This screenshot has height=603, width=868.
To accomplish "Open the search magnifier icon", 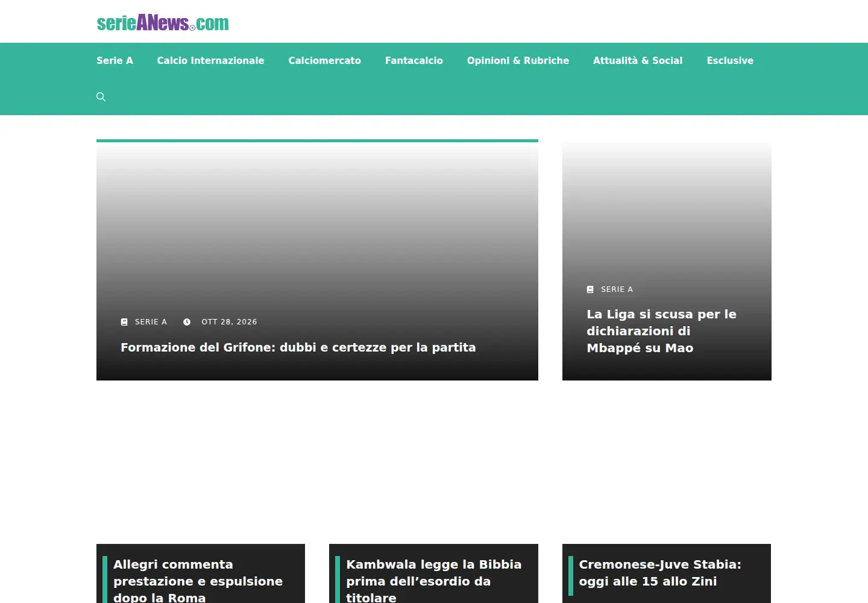I will pyautogui.click(x=101, y=96).
